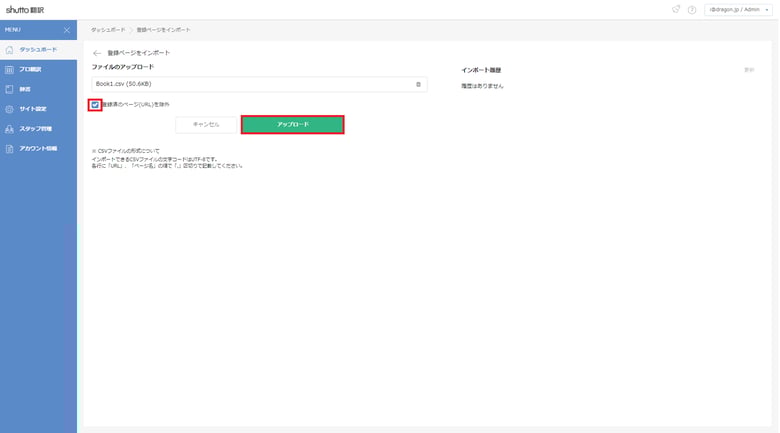Screen dimensions: 780x433
Task: Click the announcement megaphone icon in header
Action: [676, 9]
